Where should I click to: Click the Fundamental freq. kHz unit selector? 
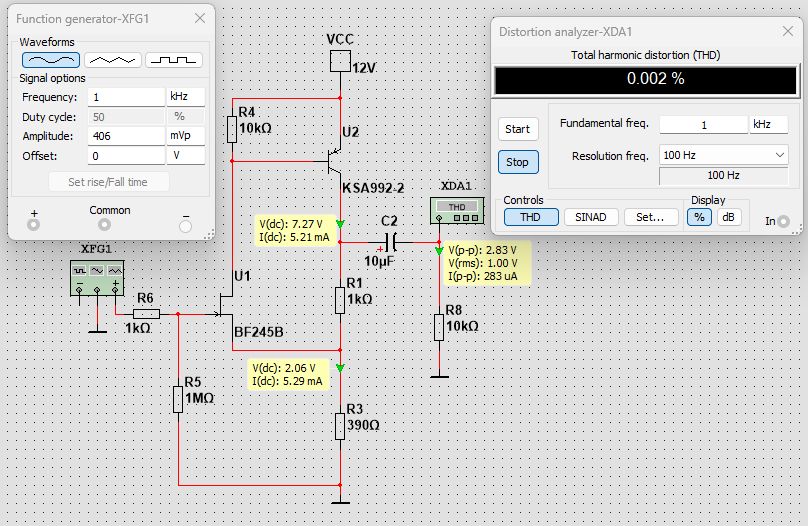(768, 124)
